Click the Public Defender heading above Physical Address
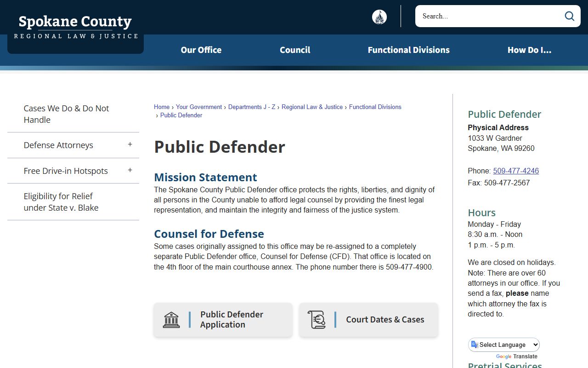The width and height of the screenshot is (588, 368). click(x=504, y=114)
